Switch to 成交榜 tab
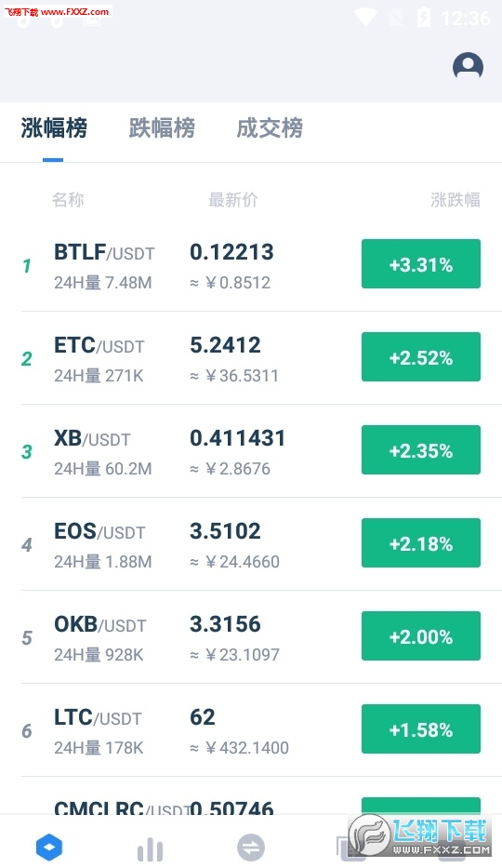Viewport: 502px width, 868px height. [x=270, y=127]
